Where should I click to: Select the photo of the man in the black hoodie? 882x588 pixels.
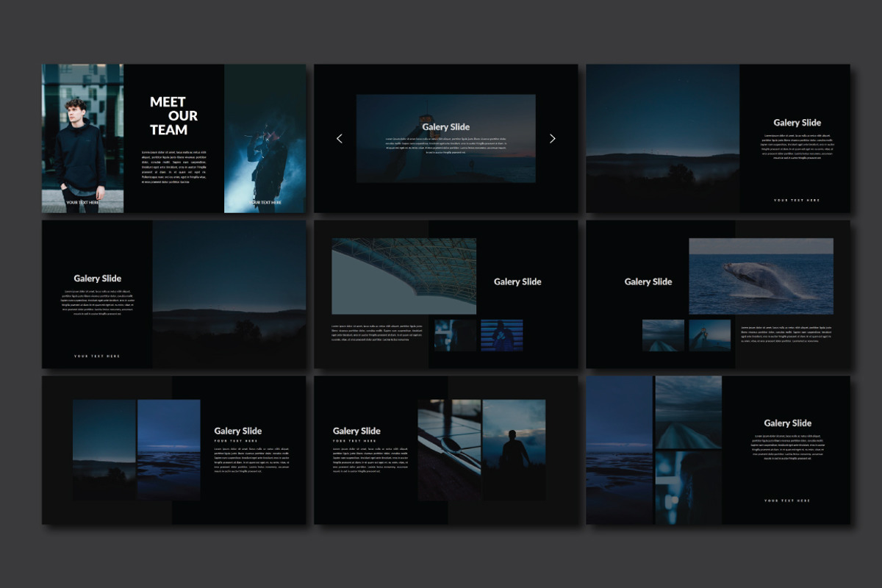(x=82, y=138)
